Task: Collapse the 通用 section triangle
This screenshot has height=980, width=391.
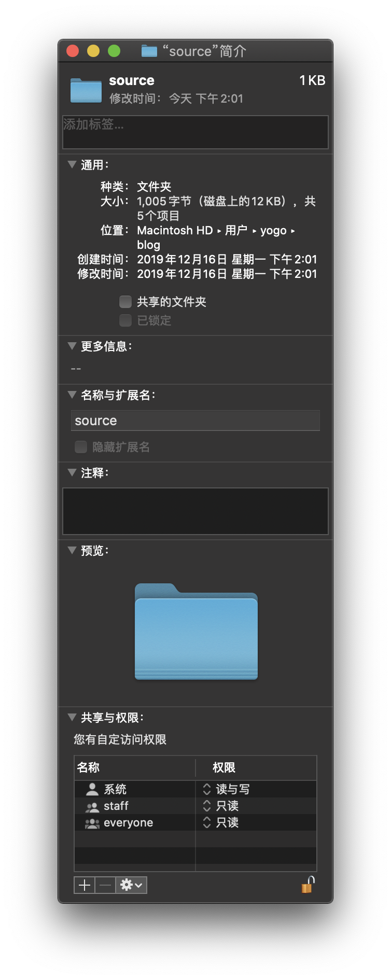Action: [x=72, y=164]
